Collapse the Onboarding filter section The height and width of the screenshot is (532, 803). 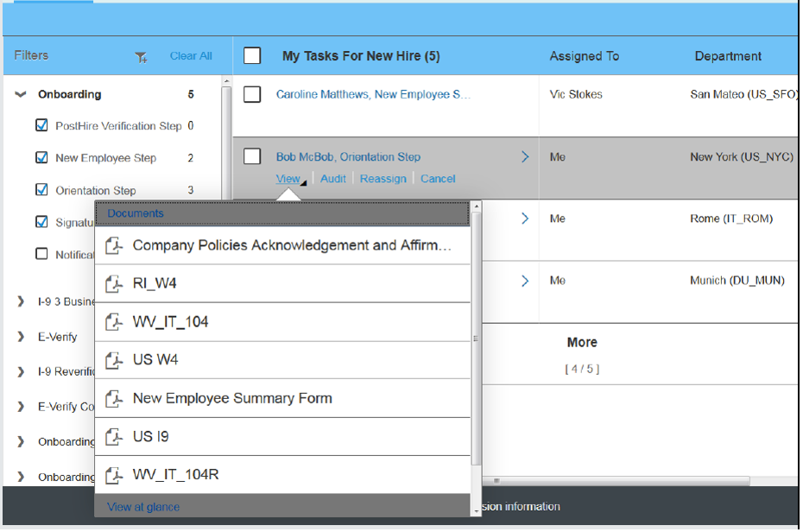point(20,95)
